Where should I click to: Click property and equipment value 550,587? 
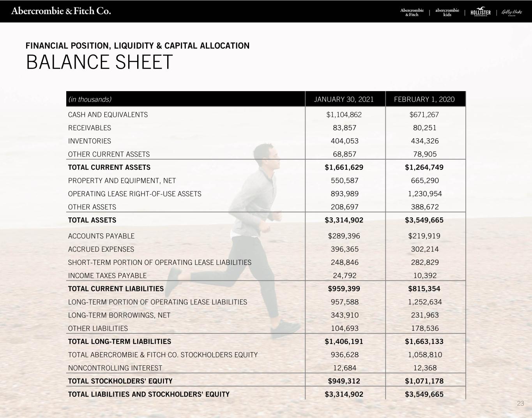[344, 181]
